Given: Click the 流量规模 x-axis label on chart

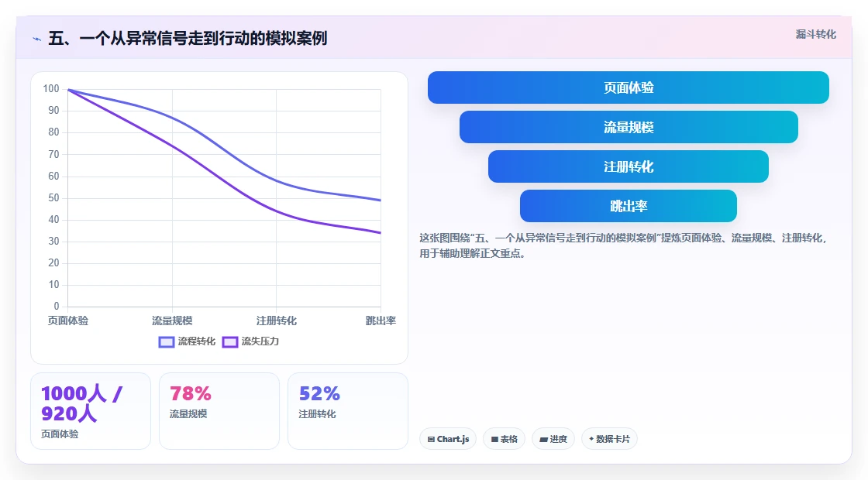Looking at the screenshot, I should (172, 321).
